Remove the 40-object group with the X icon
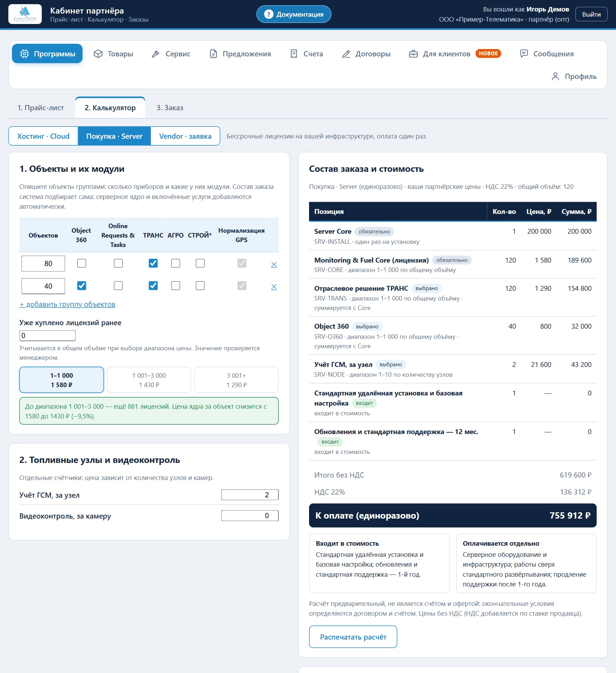The width and height of the screenshot is (616, 673). (x=274, y=287)
